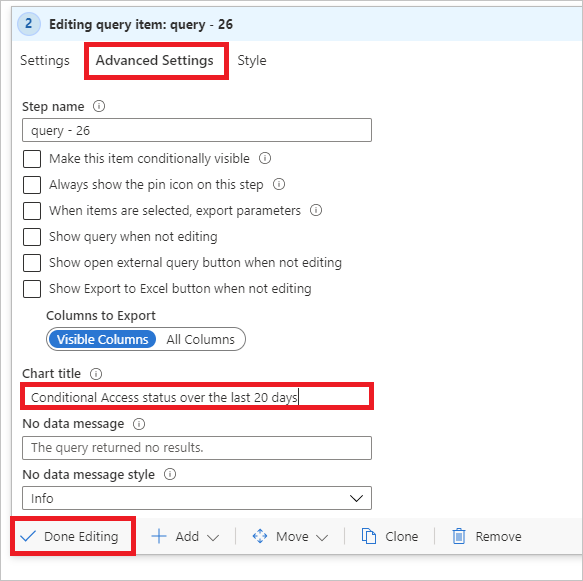This screenshot has height=581, width=583.
Task: Click info icon next to conditionally visible option
Action: point(265,158)
